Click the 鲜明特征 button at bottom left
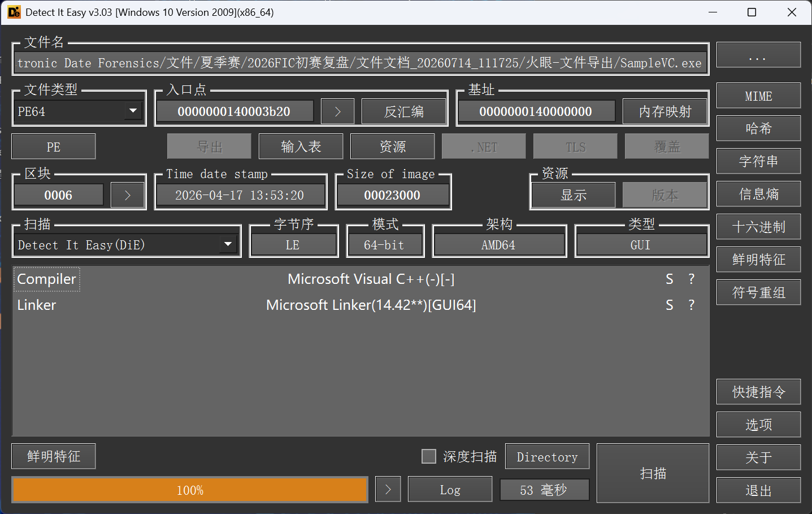 pos(54,456)
